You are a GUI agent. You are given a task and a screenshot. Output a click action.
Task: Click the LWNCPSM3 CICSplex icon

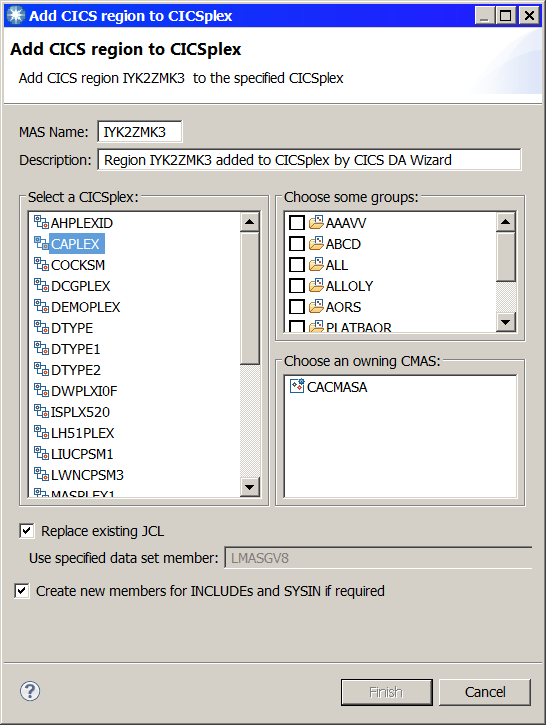pyautogui.click(x=41, y=474)
